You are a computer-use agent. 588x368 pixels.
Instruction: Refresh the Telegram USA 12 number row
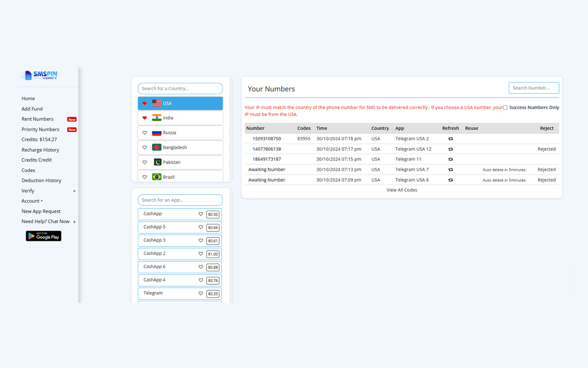[450, 149]
